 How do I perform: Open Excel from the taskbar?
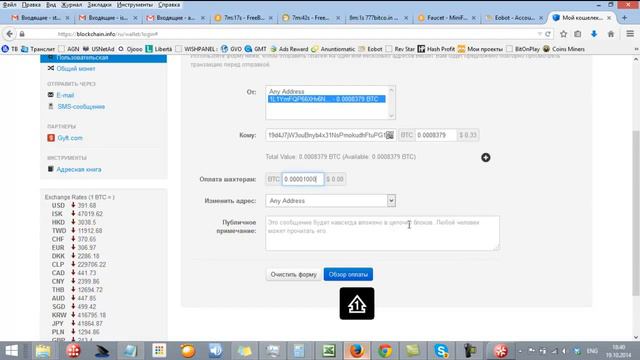[329, 351]
